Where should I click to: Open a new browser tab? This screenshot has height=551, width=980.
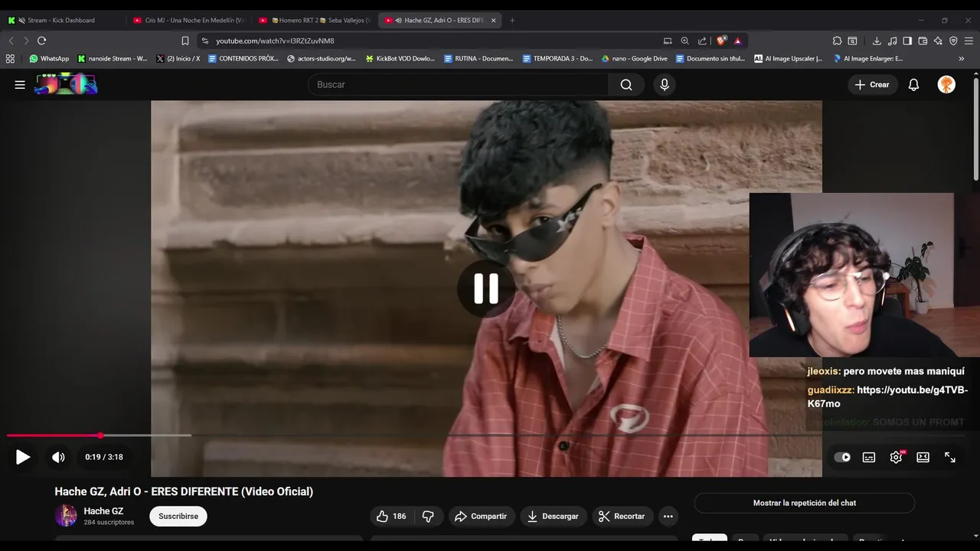[512, 21]
